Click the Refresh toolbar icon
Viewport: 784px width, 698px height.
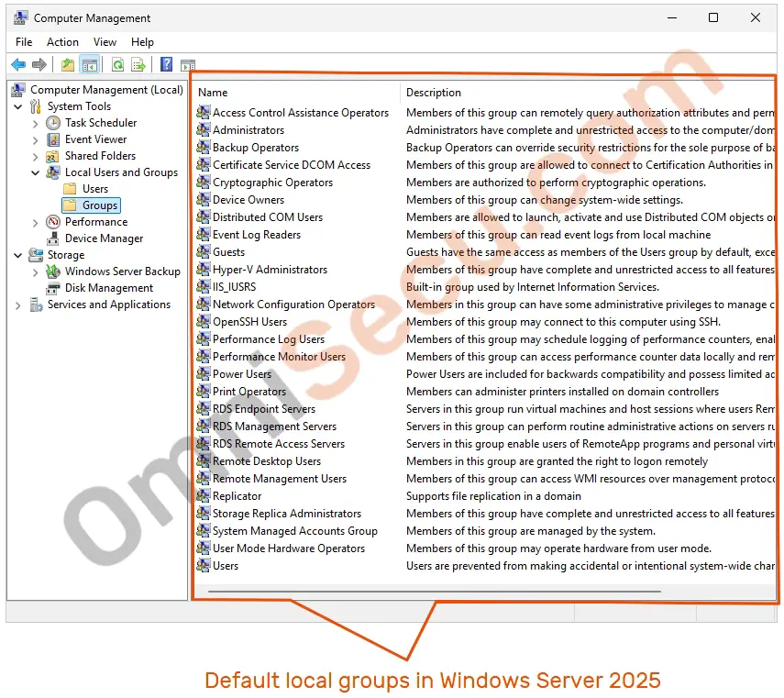pyautogui.click(x=117, y=64)
